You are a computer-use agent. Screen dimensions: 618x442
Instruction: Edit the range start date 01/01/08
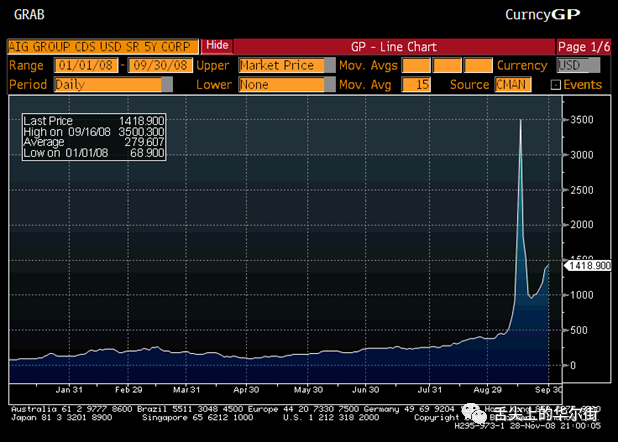point(86,65)
